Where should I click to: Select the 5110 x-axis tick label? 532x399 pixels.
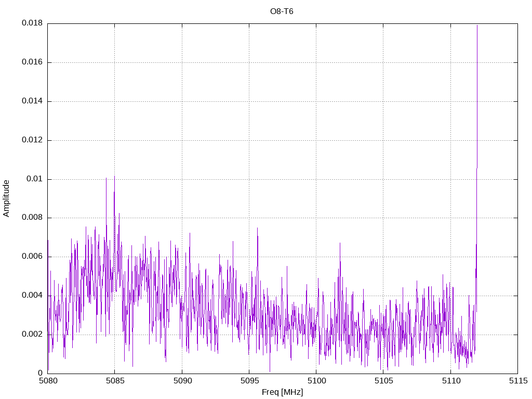coord(450,381)
